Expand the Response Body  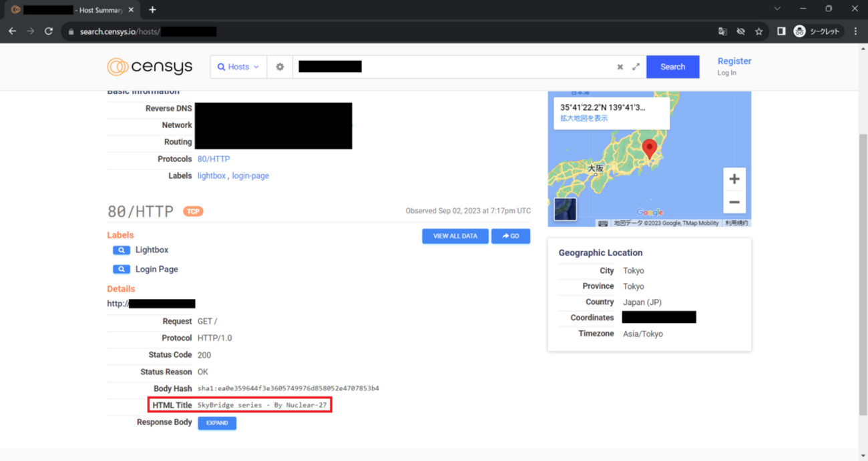coord(217,423)
